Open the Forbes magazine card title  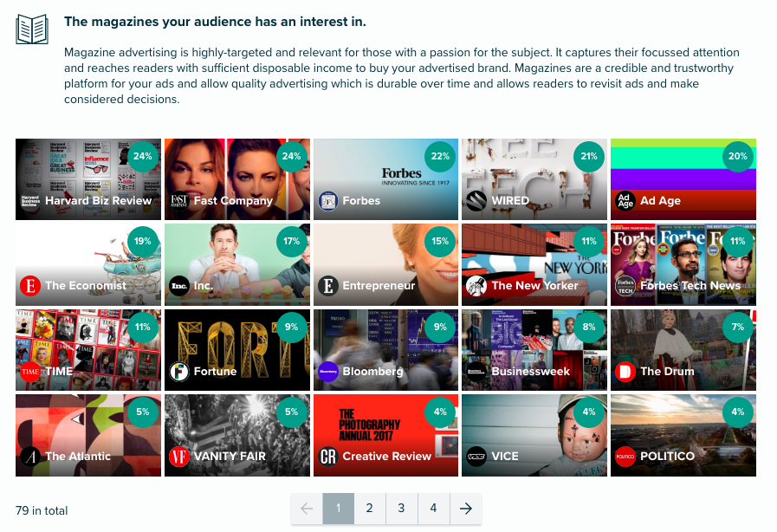click(361, 201)
